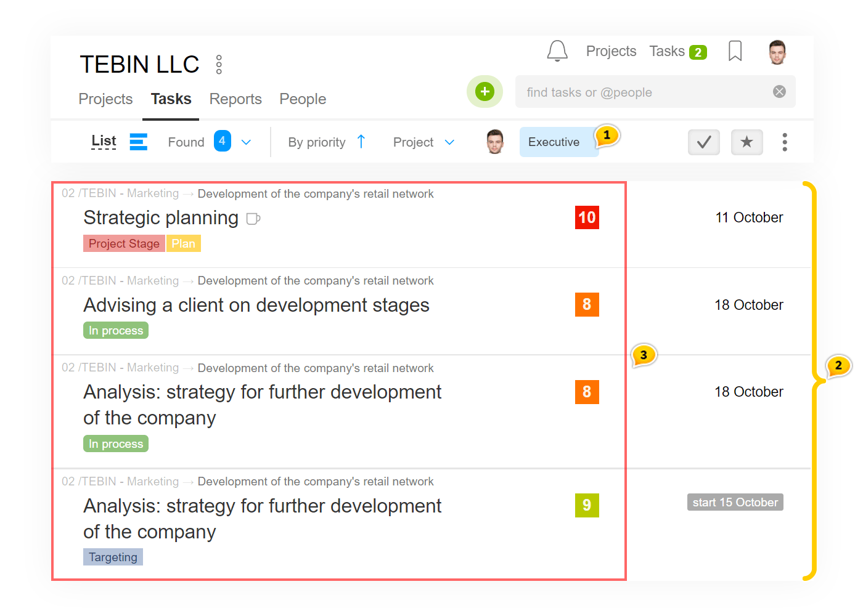Viewport: 863px width, 616px height.
Task: Click the list view bars icon
Action: coord(139,142)
